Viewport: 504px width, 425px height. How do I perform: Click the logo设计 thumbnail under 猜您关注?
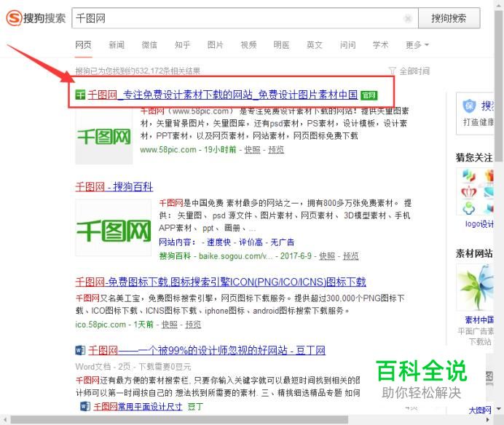[475, 192]
